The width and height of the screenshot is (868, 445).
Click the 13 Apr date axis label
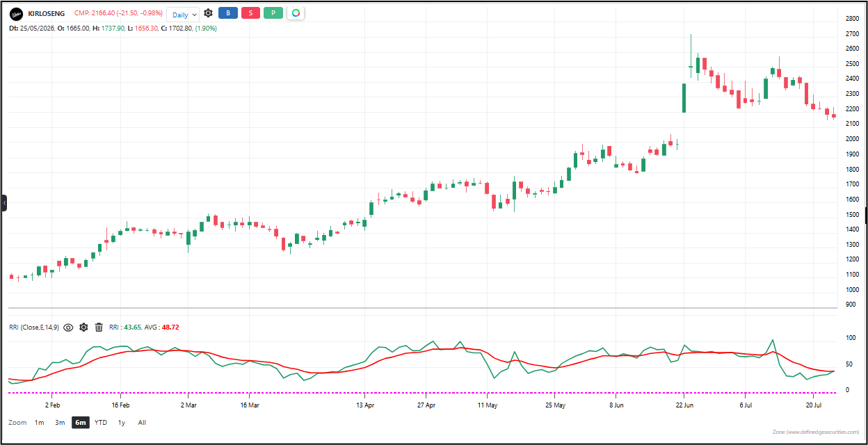tap(365, 404)
